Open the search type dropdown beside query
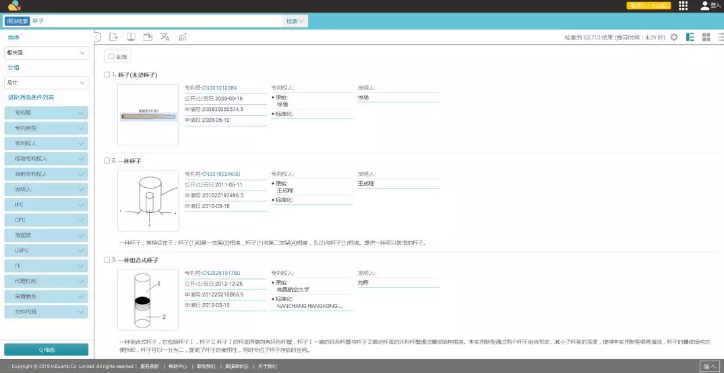 (x=295, y=21)
